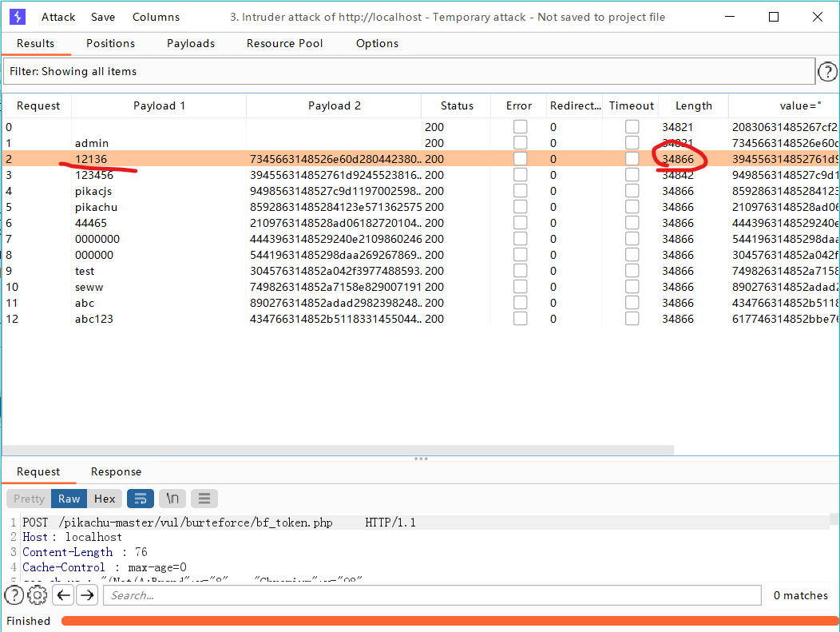Sort by the Payload 1 column header
Viewport: 840px width, 632px height.
click(159, 106)
